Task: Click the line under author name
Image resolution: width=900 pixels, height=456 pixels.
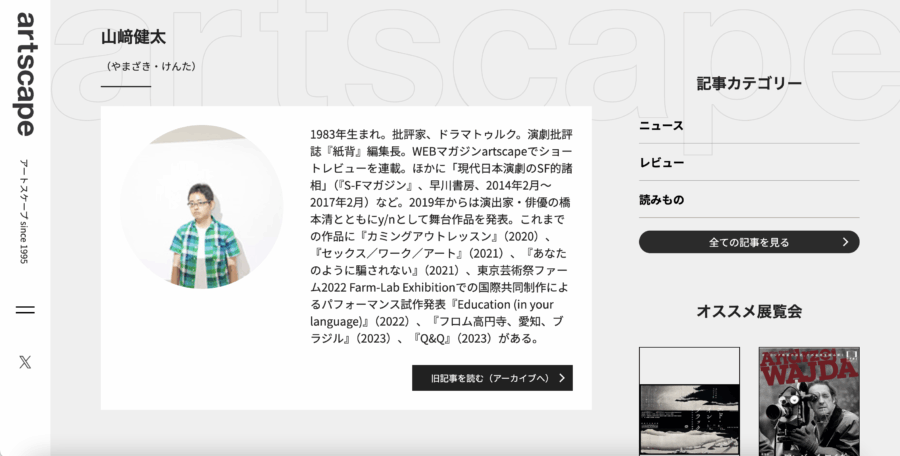Action: (126, 87)
